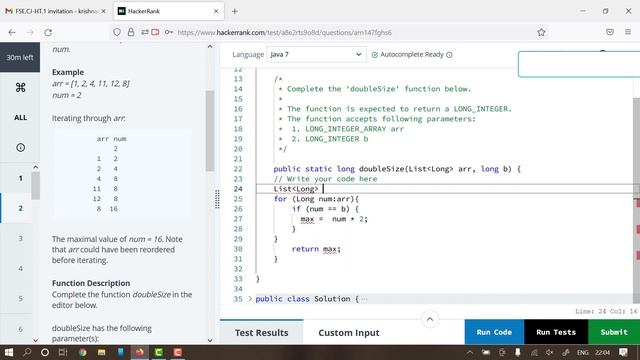The width and height of the screenshot is (640, 360).
Task: Show ALL questions in the sidebar
Action: click(x=20, y=118)
